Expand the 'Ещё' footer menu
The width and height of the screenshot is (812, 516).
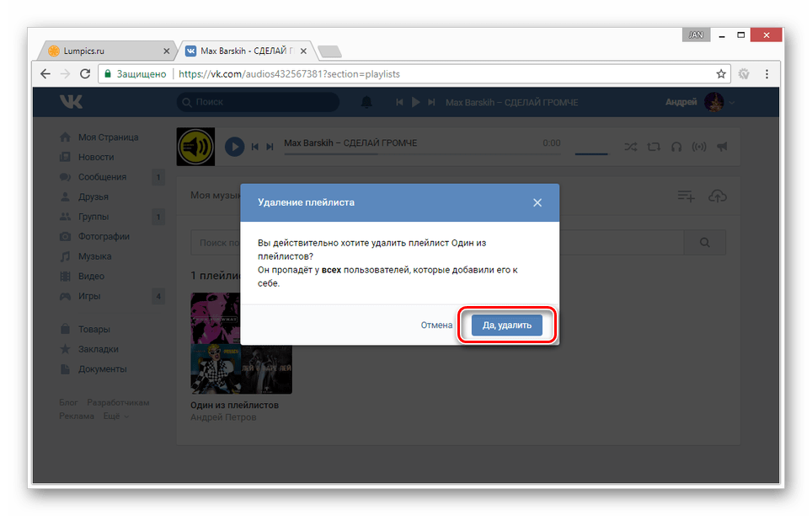coord(115,416)
